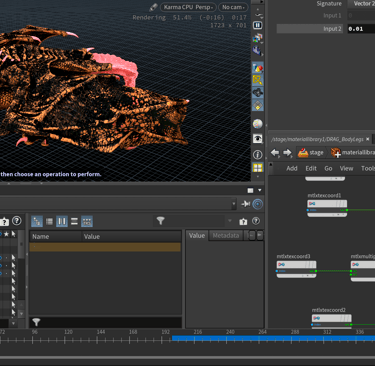Jump to stage in network path bar
This screenshot has width=375, height=366.
click(x=311, y=153)
